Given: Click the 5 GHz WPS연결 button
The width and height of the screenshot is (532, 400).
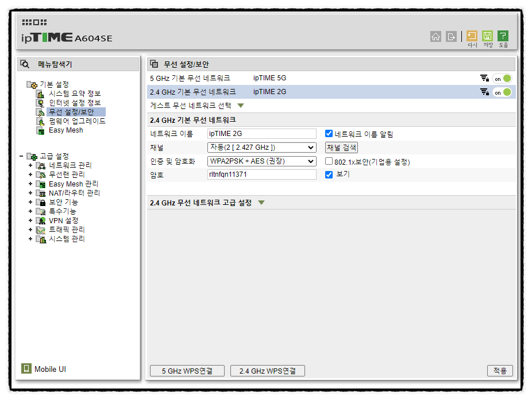Looking at the screenshot, I should click(187, 371).
